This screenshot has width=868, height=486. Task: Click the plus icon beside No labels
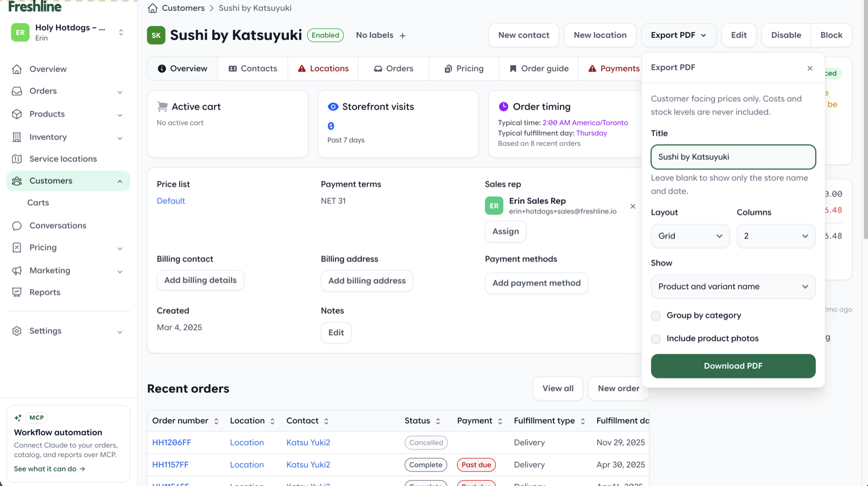(x=403, y=36)
